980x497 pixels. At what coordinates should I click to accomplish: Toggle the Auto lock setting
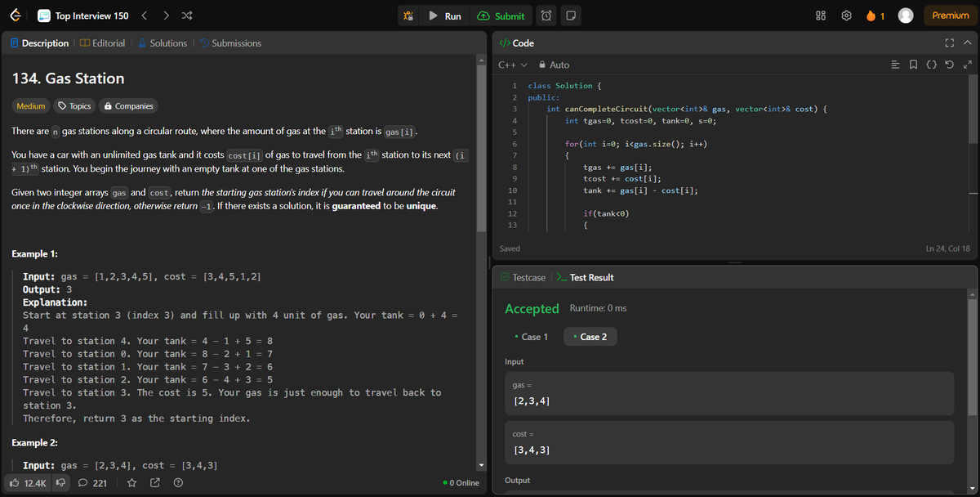coord(554,65)
